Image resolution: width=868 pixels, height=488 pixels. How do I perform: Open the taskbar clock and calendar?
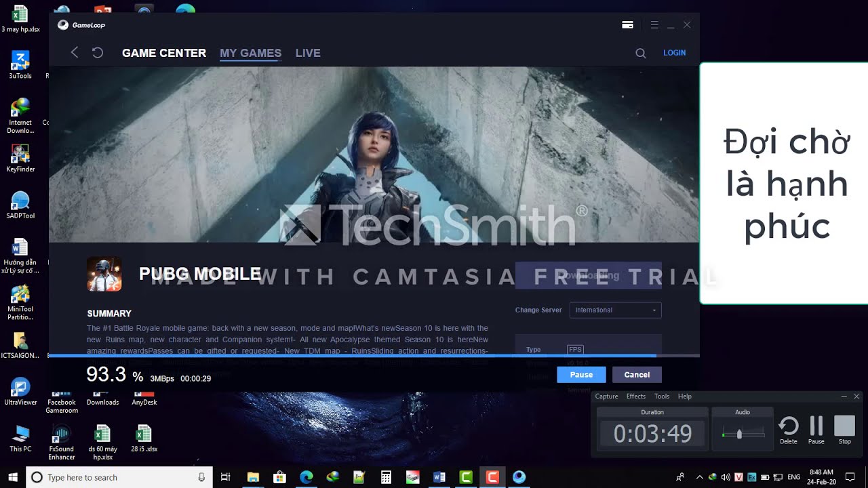pos(821,477)
